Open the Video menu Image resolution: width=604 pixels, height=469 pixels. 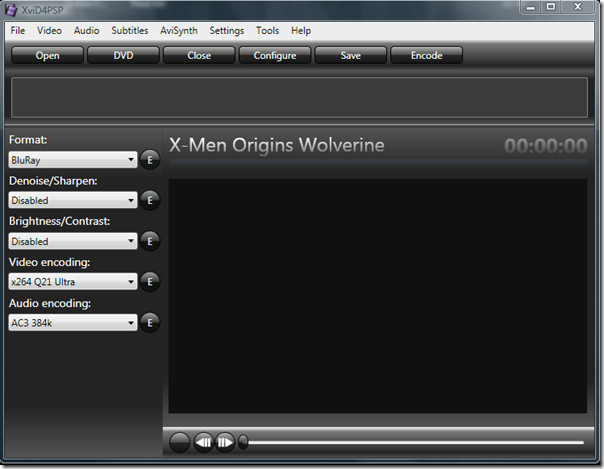(x=49, y=30)
